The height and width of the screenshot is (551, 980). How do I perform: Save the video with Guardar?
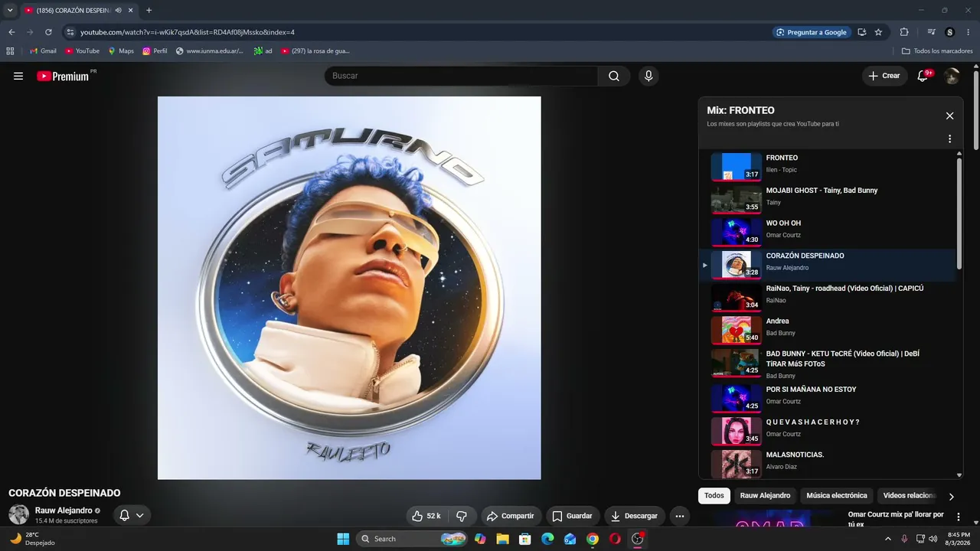[x=572, y=516]
